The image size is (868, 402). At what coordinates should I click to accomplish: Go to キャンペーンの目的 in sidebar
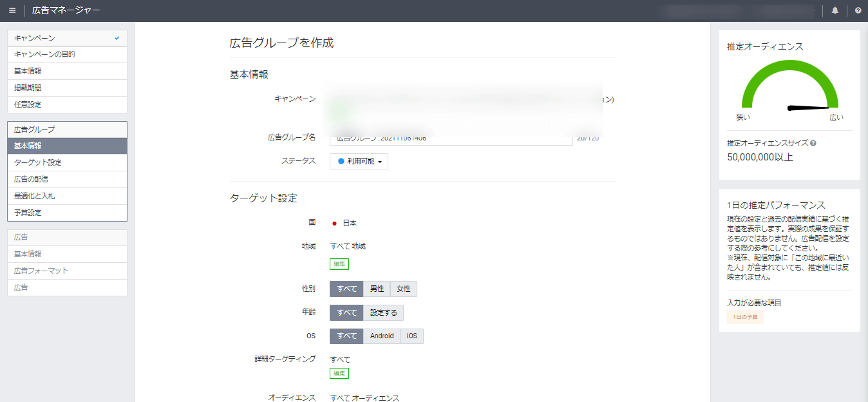click(x=67, y=55)
